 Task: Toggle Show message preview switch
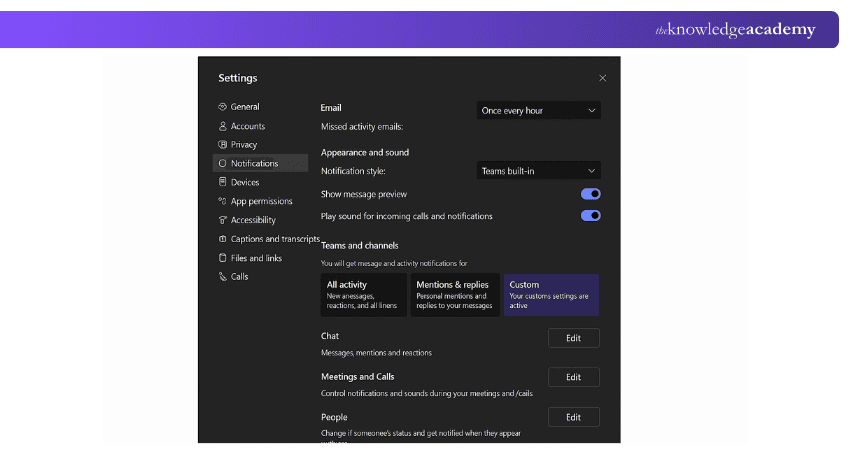click(x=590, y=194)
